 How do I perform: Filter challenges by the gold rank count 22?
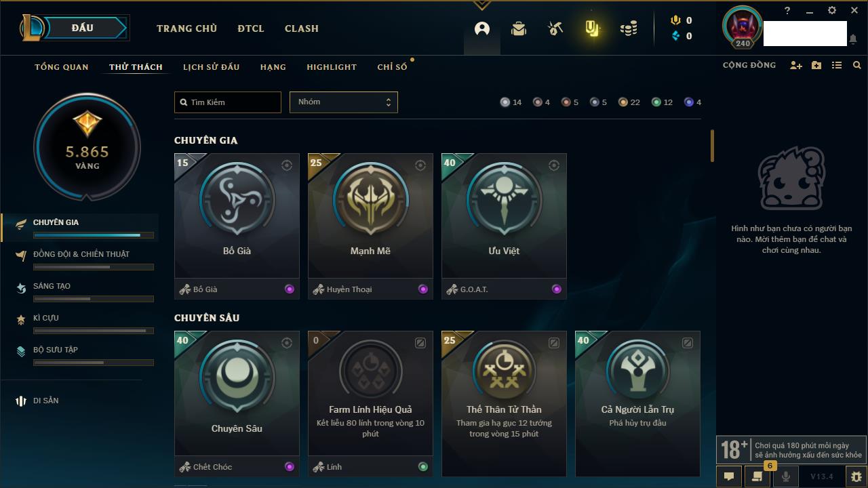(x=629, y=102)
